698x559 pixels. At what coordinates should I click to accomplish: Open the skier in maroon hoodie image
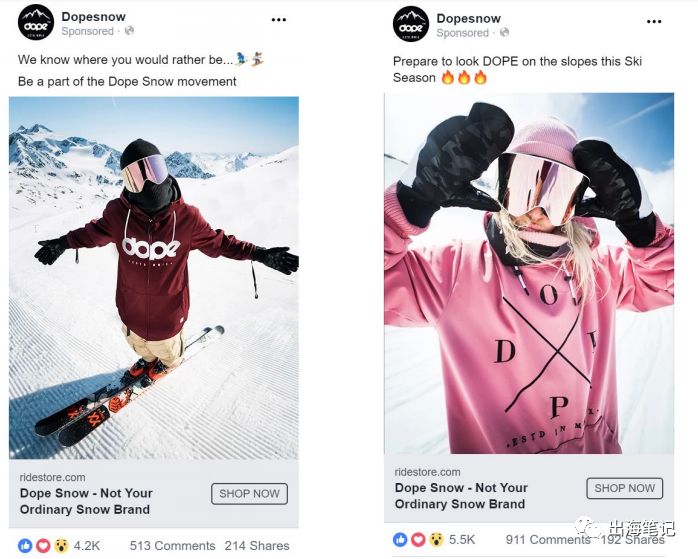click(154, 278)
